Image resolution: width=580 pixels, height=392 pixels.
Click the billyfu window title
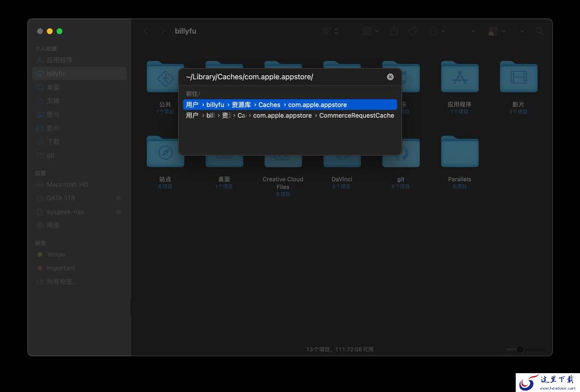pyautogui.click(x=186, y=31)
